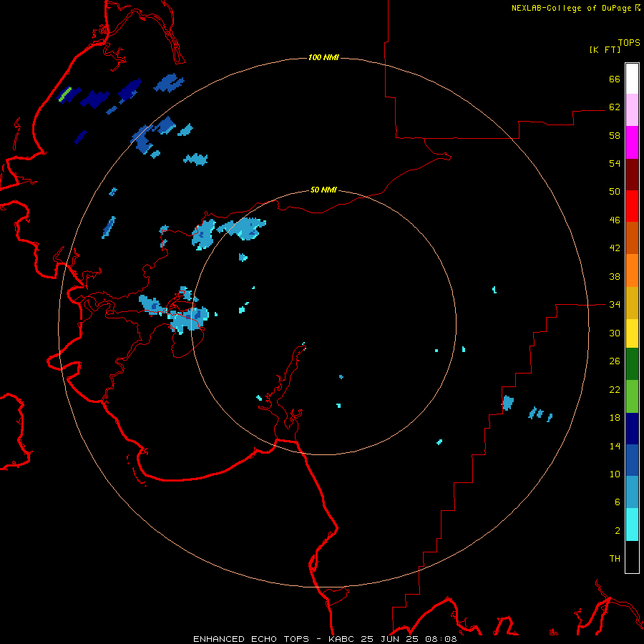644x644 pixels.
Task: Click the '08:08' timestamp in the caption
Action: point(440,639)
